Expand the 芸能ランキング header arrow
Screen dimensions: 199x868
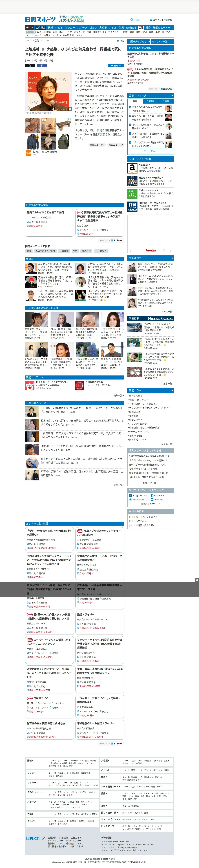[x=172, y=96]
